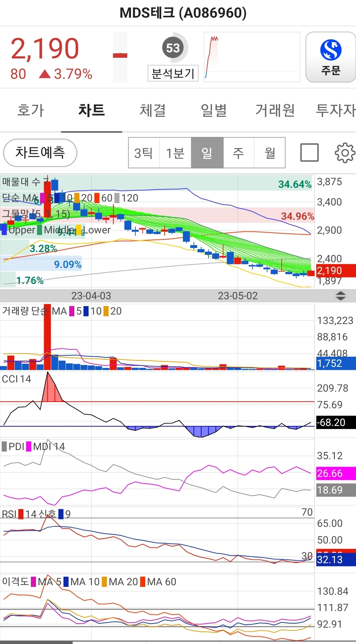Tap the 23-05-02 date marker

tap(238, 296)
